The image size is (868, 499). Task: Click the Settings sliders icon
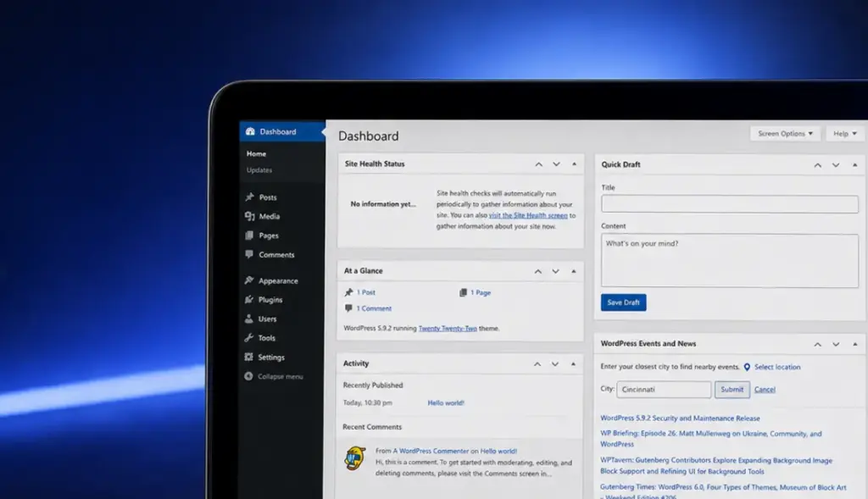click(248, 357)
